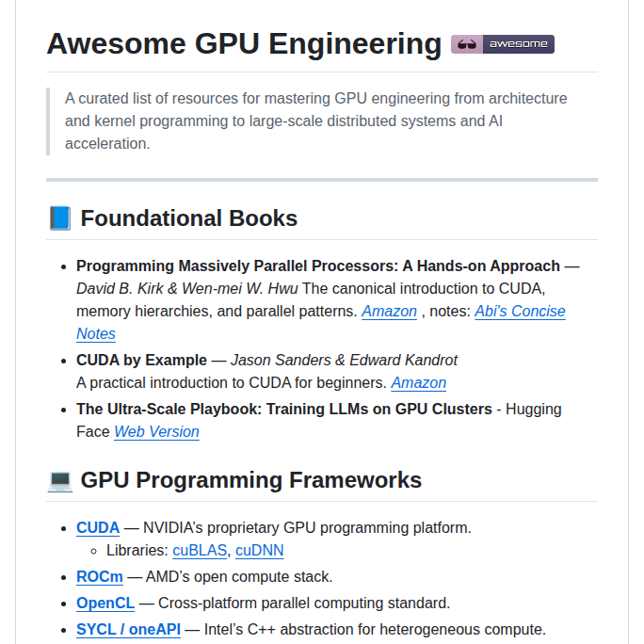Open Amazon link for CUDA by Example

(x=418, y=383)
